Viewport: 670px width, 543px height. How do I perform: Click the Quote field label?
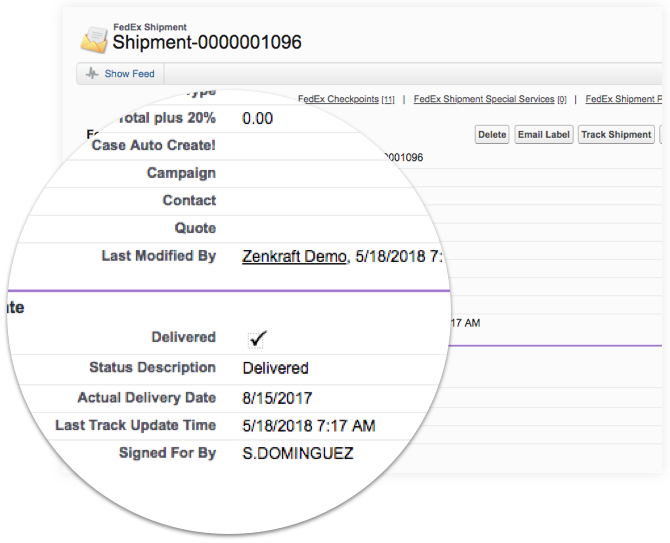click(x=195, y=228)
